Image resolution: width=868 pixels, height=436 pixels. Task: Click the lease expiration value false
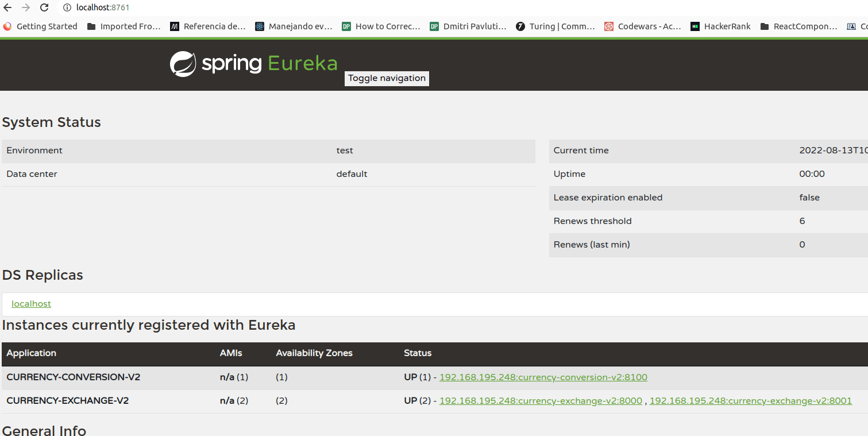click(x=809, y=198)
